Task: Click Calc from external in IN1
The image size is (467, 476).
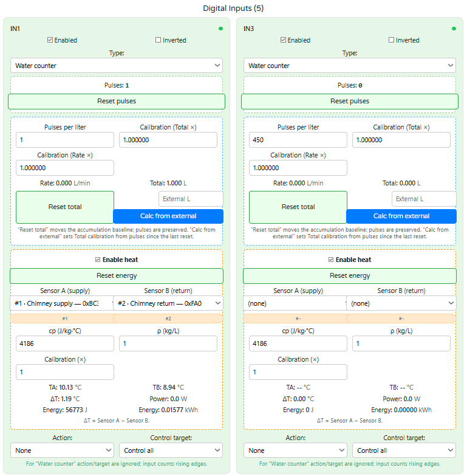Action: (168, 216)
